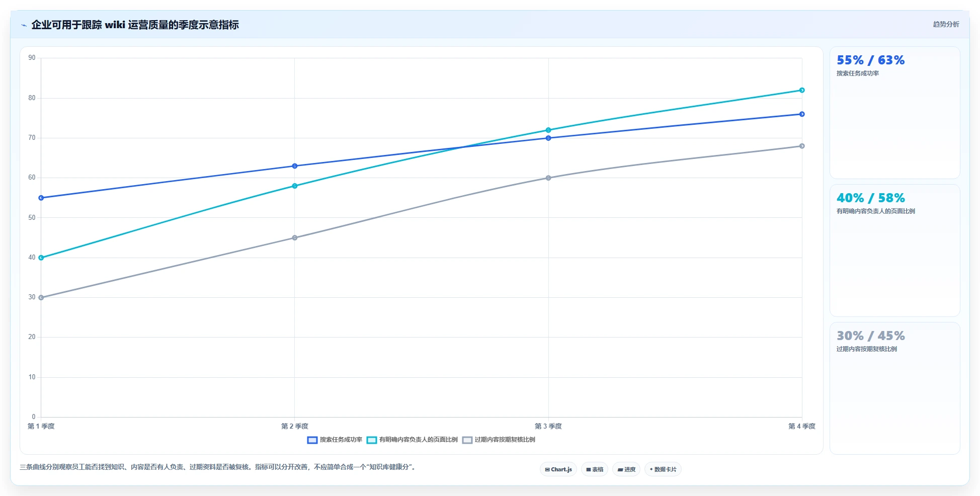Click the 第 1 季度 x-axis label
Screen dimensions: 980x496
(x=41, y=426)
